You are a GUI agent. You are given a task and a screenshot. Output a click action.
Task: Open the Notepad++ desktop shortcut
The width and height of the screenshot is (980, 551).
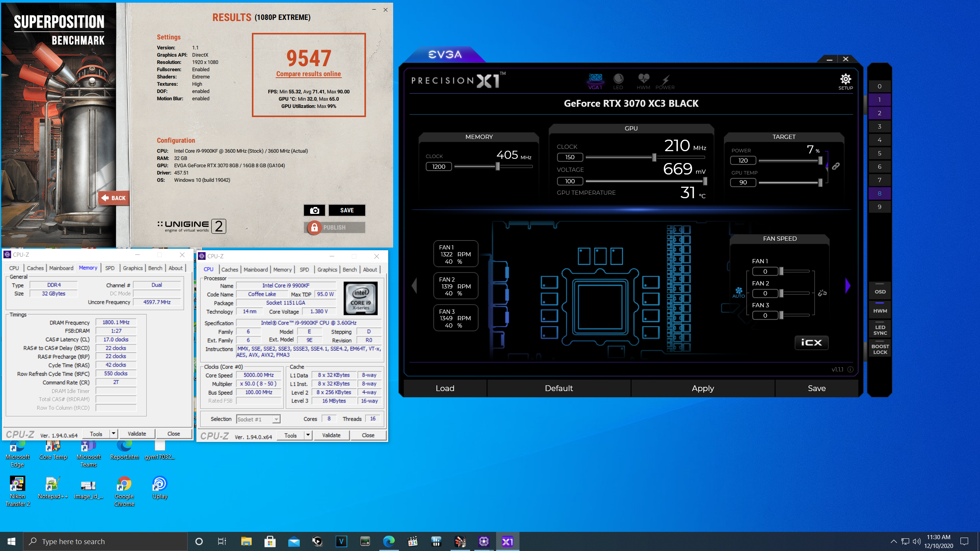[x=53, y=487]
